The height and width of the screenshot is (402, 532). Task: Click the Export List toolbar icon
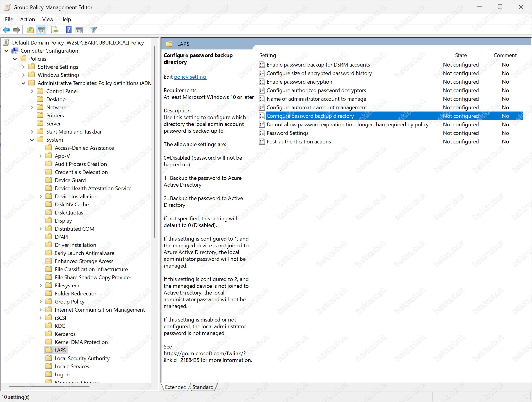click(x=55, y=30)
